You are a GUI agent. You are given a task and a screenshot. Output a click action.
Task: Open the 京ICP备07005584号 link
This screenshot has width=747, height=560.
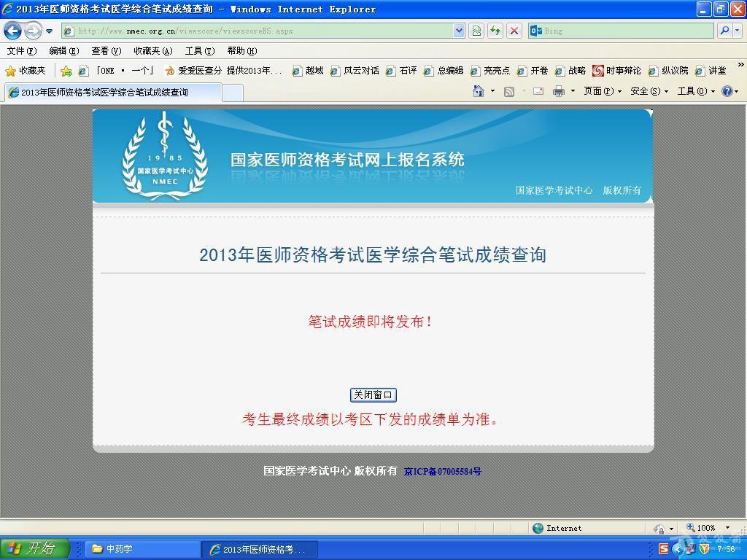(443, 472)
